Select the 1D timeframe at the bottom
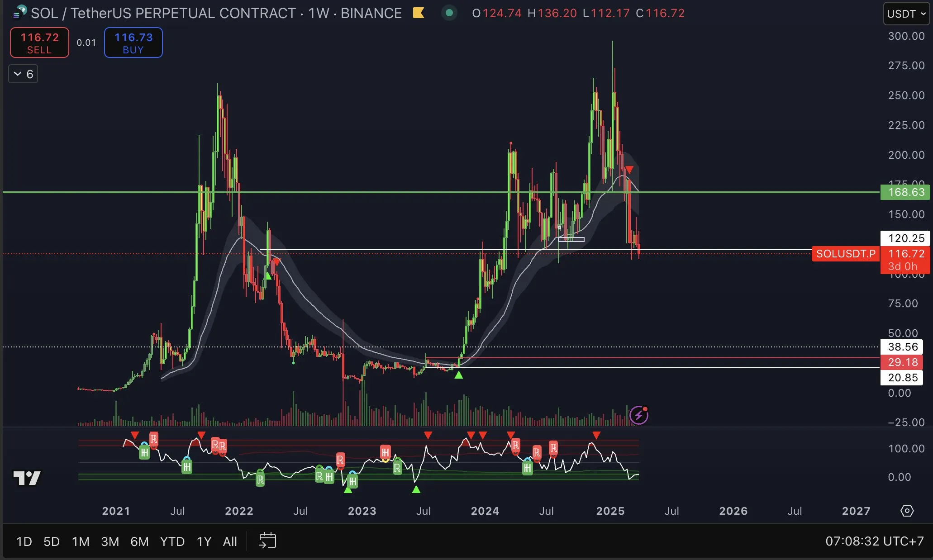The height and width of the screenshot is (560, 933). tap(24, 541)
